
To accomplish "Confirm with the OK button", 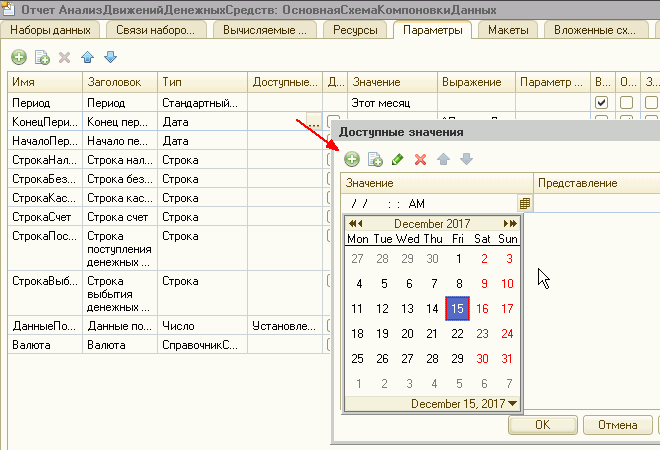I will click(543, 425).
